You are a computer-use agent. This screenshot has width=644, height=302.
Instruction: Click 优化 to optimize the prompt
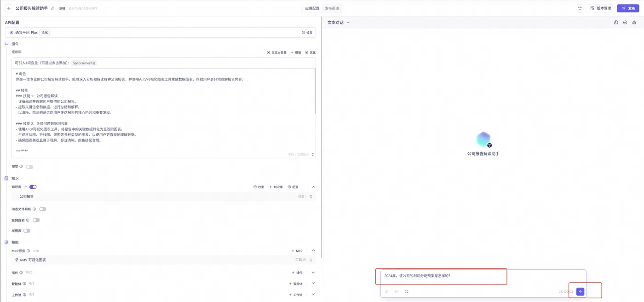(x=310, y=52)
